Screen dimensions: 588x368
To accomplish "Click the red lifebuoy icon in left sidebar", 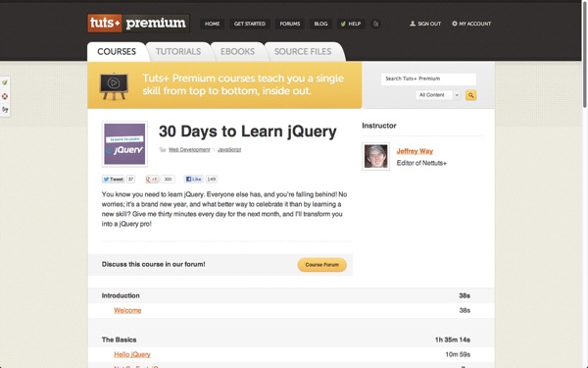I will (x=5, y=96).
